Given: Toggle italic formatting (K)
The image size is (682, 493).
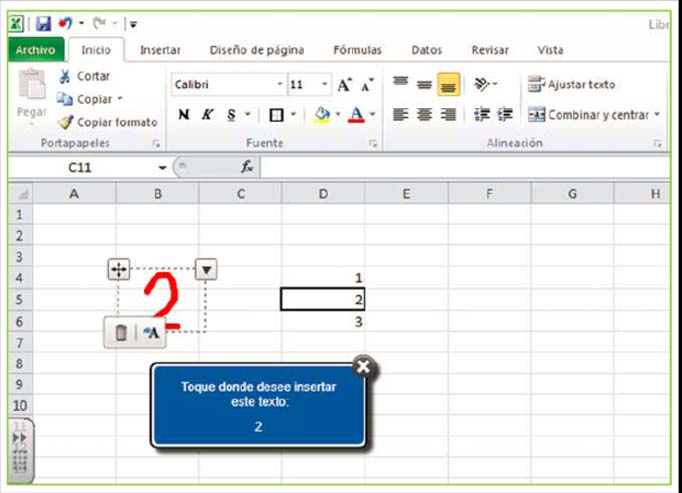Looking at the screenshot, I should pyautogui.click(x=207, y=115).
